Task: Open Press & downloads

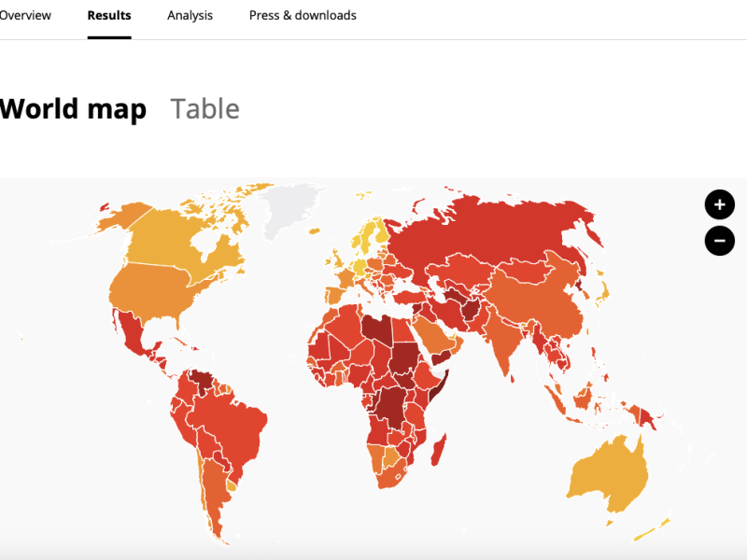Action: point(302,15)
